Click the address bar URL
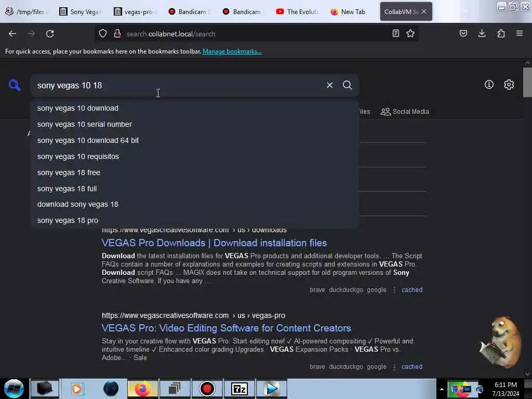Screen dimensions: 532x399 coord(170,34)
